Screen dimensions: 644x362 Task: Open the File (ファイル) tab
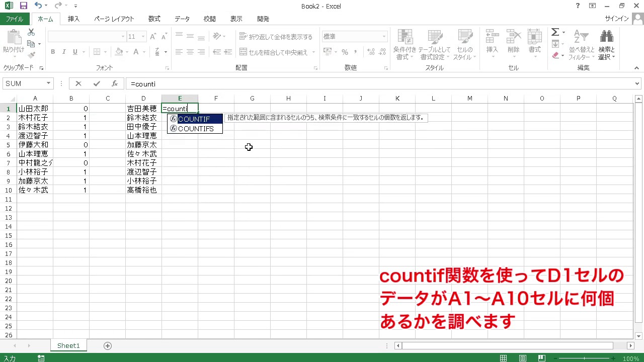pyautogui.click(x=15, y=19)
